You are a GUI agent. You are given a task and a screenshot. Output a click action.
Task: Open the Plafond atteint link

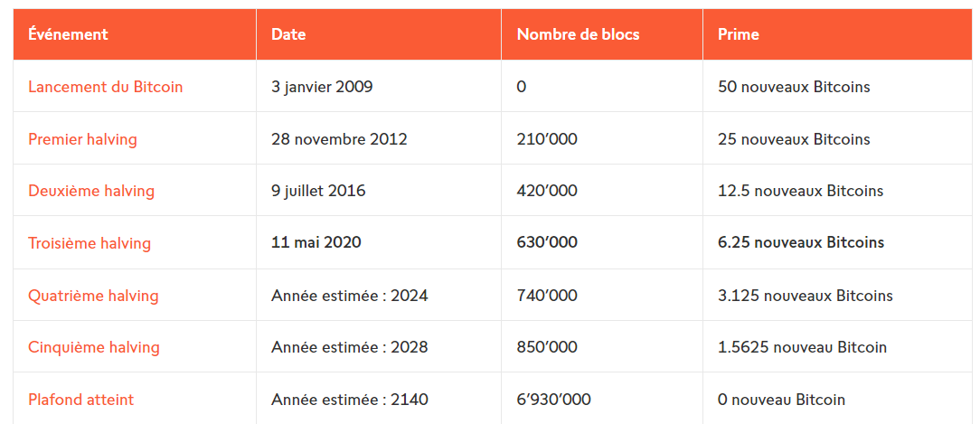(81, 399)
